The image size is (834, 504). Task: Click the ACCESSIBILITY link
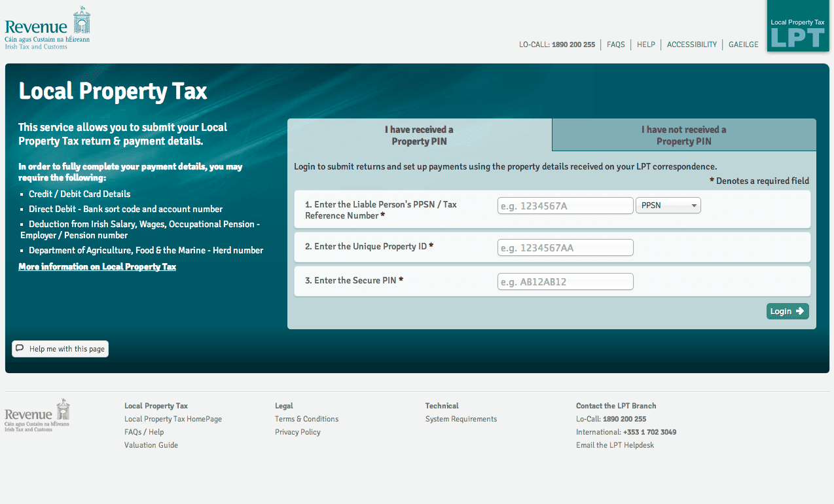coord(691,45)
